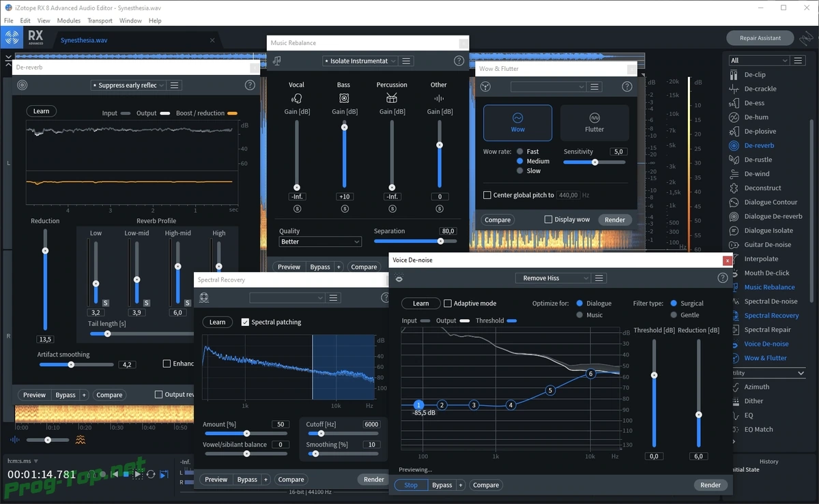Open the Azimuth utility icon

tap(734, 387)
